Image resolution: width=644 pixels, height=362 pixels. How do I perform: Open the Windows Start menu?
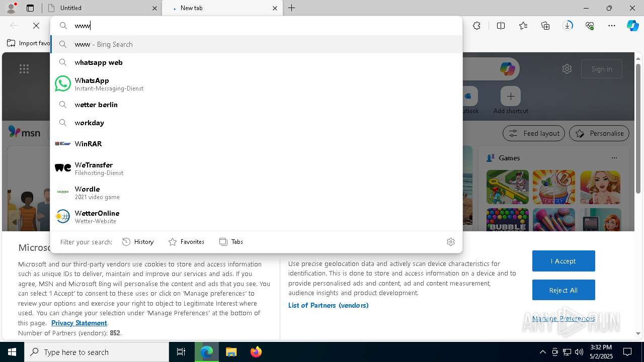[x=12, y=352]
